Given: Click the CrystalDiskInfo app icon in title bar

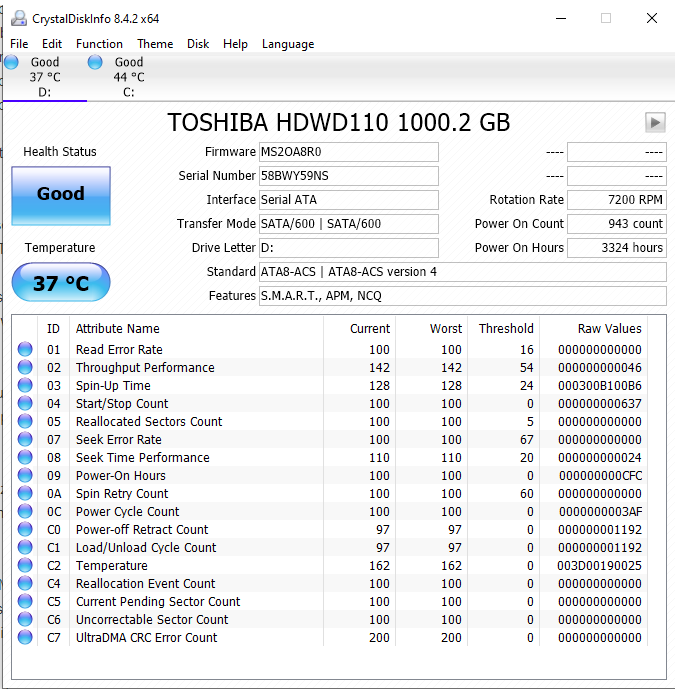Looking at the screenshot, I should 19,19.
